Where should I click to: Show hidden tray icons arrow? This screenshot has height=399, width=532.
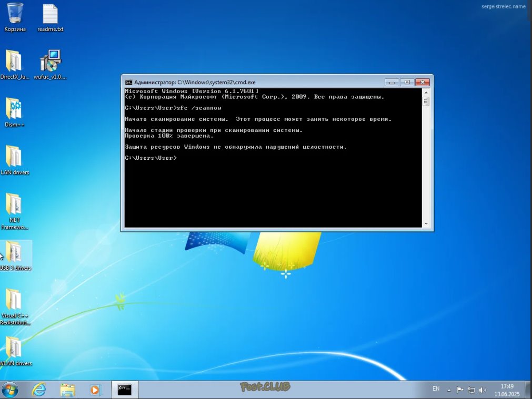(449, 390)
